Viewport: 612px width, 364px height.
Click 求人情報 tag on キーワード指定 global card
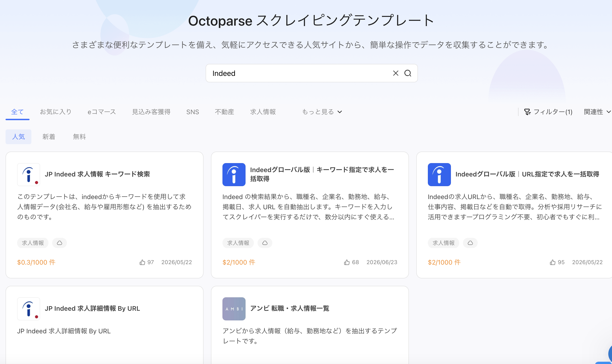238,243
